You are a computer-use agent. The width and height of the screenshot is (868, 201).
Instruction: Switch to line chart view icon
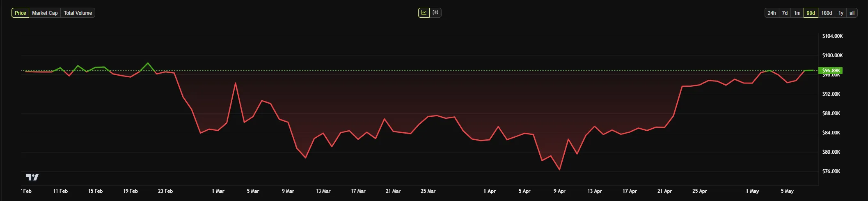click(424, 13)
